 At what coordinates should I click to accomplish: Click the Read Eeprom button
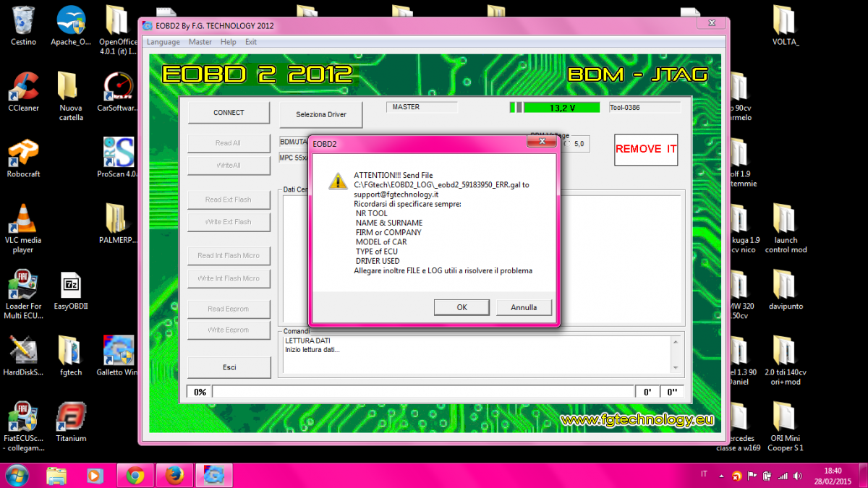click(228, 309)
